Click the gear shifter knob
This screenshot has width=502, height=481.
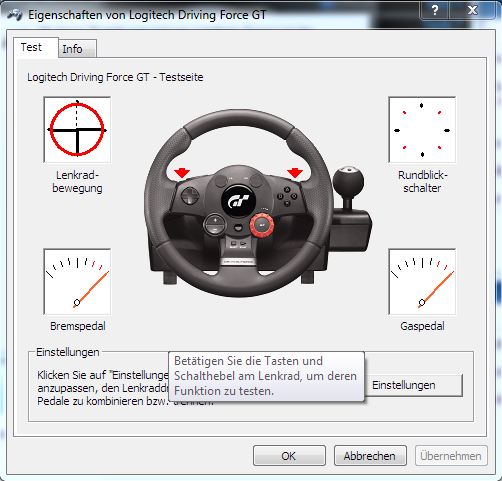pyautogui.click(x=348, y=182)
